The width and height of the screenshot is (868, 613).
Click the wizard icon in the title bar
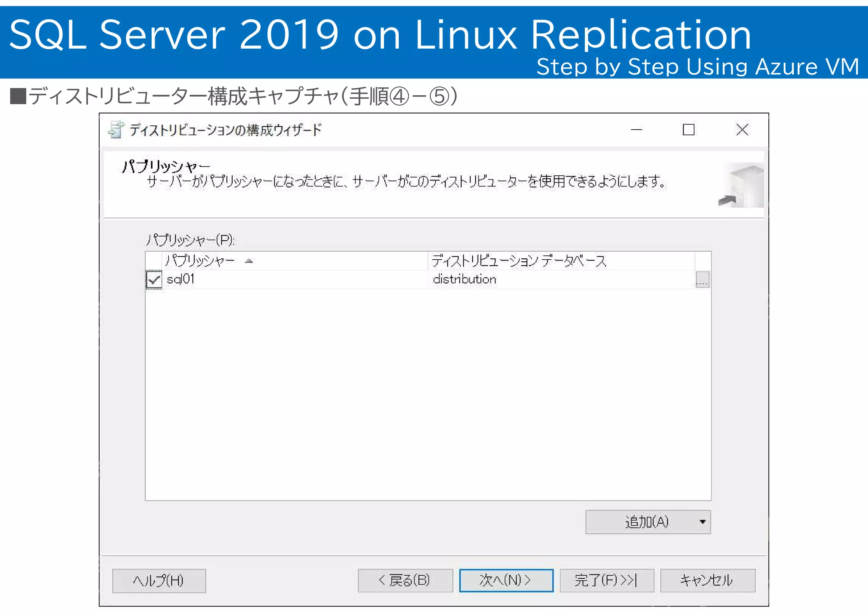tap(116, 130)
